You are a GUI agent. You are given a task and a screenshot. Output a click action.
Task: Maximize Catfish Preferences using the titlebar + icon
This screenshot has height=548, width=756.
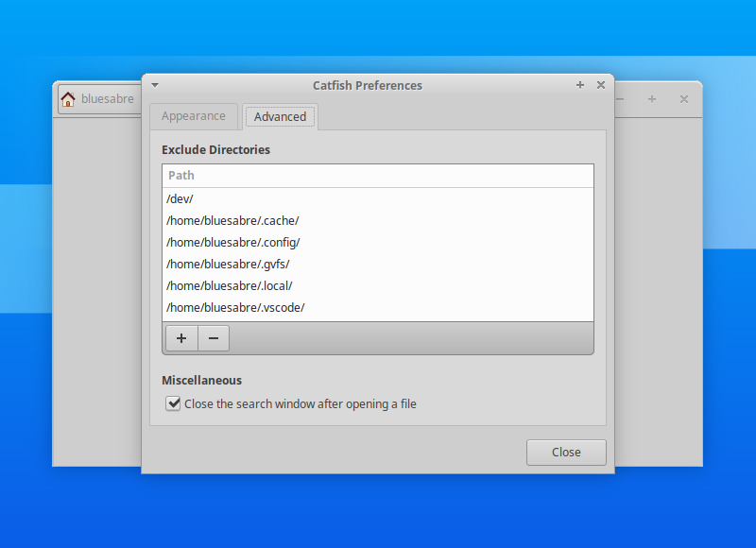[x=579, y=85]
